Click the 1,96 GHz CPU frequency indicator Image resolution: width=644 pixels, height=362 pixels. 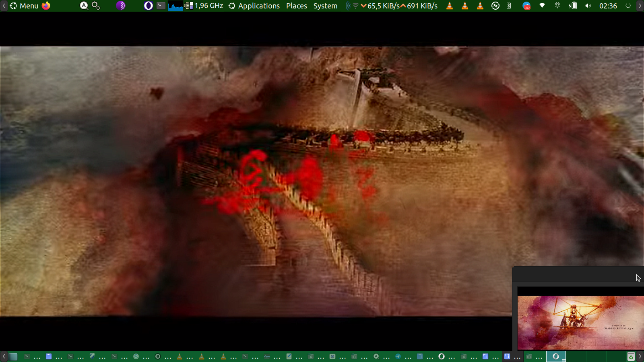204,6
